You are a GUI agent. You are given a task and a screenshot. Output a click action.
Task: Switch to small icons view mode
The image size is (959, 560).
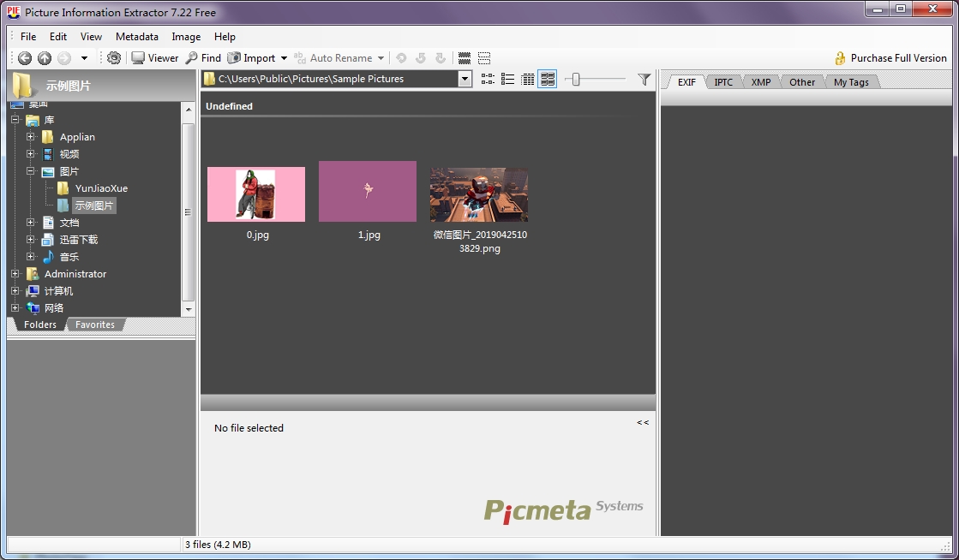click(488, 80)
